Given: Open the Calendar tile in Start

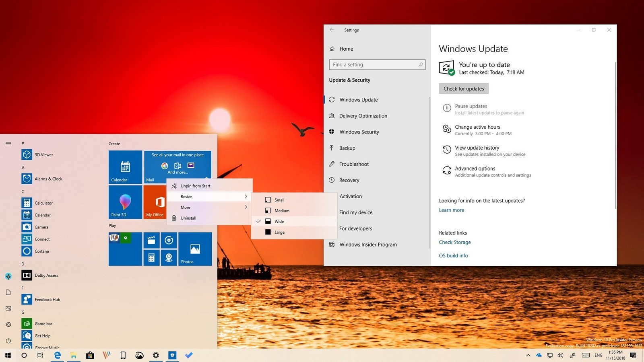Looking at the screenshot, I should coord(125,167).
